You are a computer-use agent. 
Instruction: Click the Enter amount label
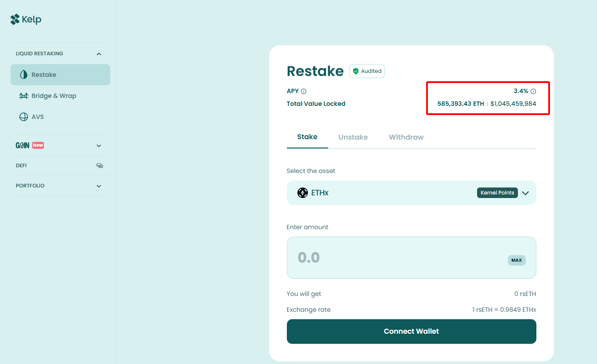pos(308,227)
